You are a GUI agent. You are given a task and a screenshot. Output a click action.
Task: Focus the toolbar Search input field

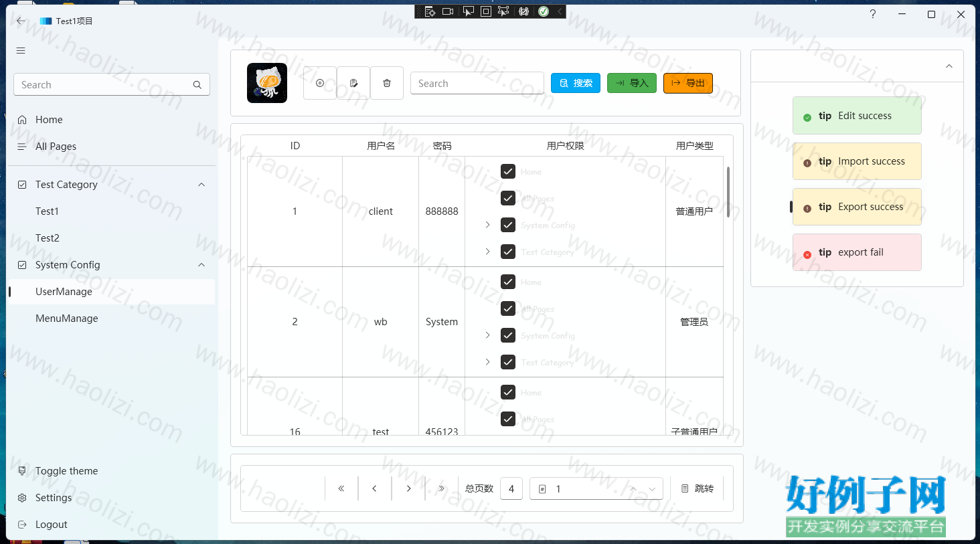[477, 83]
